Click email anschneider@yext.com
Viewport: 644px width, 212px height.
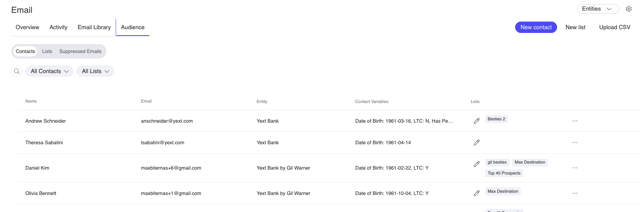point(167,121)
